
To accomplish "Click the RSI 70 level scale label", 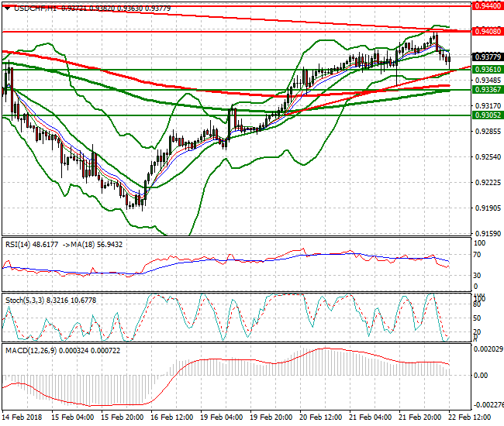I will [477, 255].
